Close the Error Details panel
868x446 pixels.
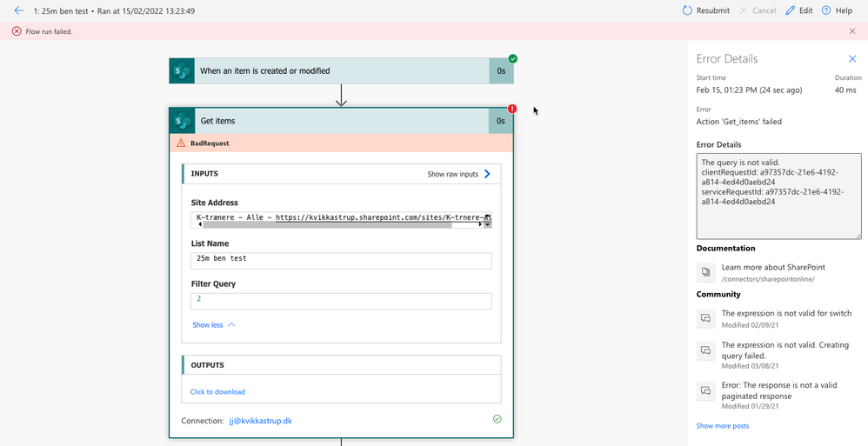[852, 58]
